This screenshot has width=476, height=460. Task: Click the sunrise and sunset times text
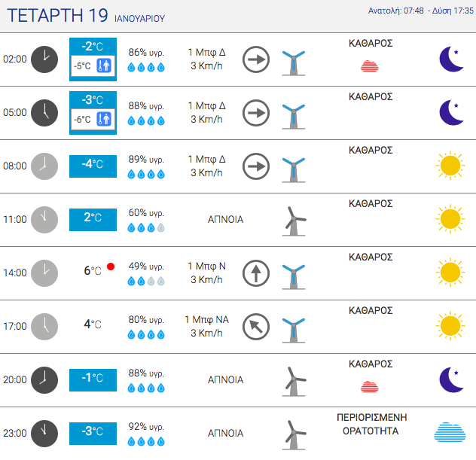[421, 11]
